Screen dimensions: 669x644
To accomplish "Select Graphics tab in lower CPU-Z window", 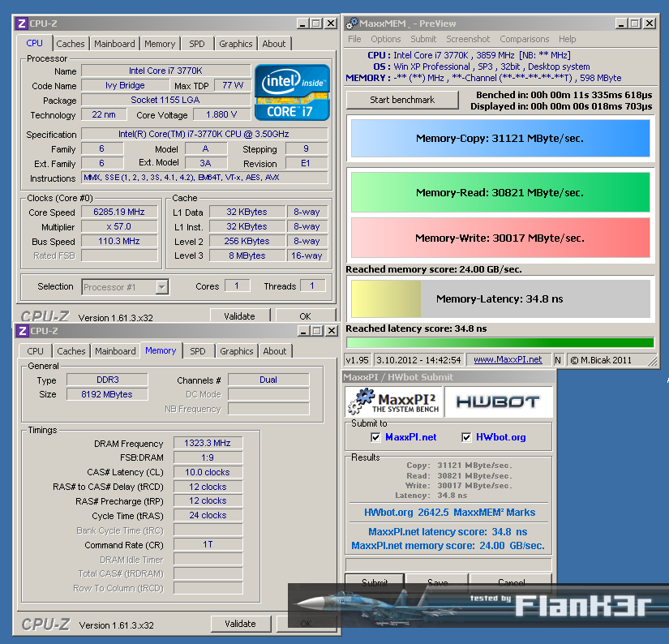I will (x=236, y=351).
